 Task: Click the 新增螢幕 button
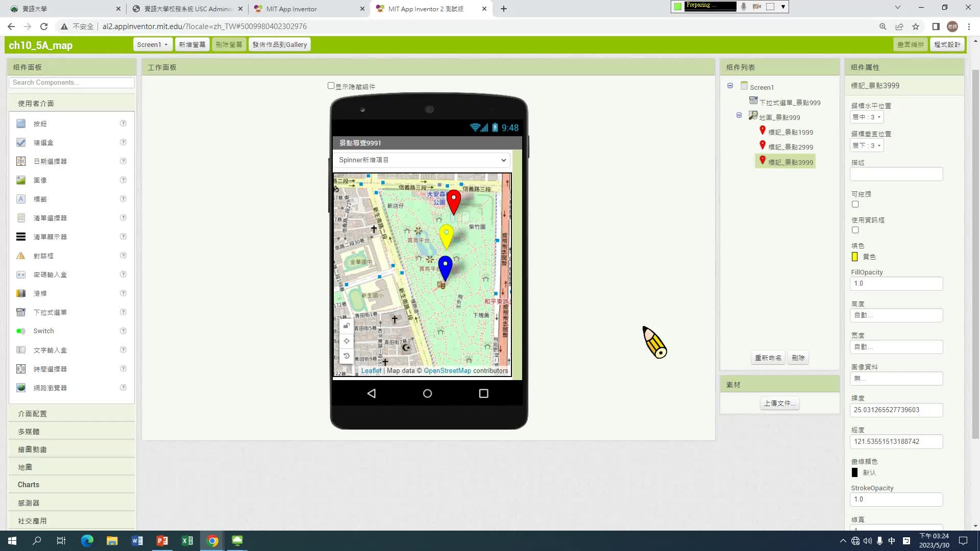192,44
